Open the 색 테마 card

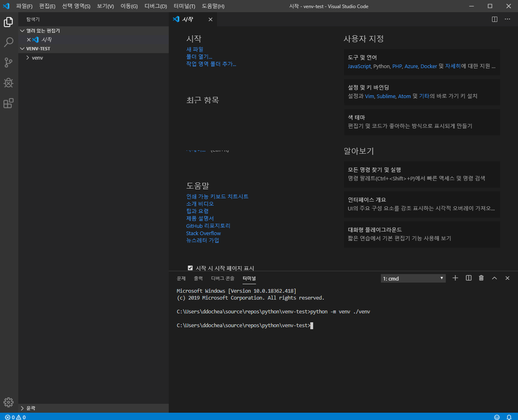(x=422, y=122)
